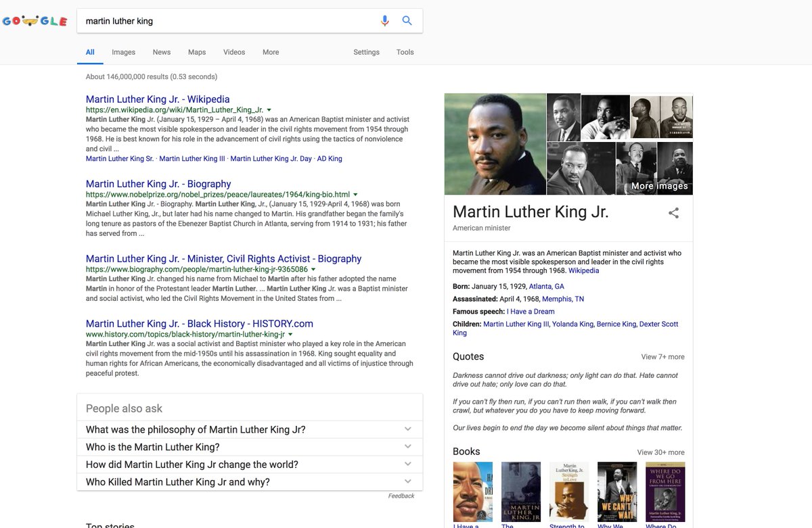Expand "What was the philosophy" question
The width and height of the screenshot is (812, 528).
click(250, 429)
